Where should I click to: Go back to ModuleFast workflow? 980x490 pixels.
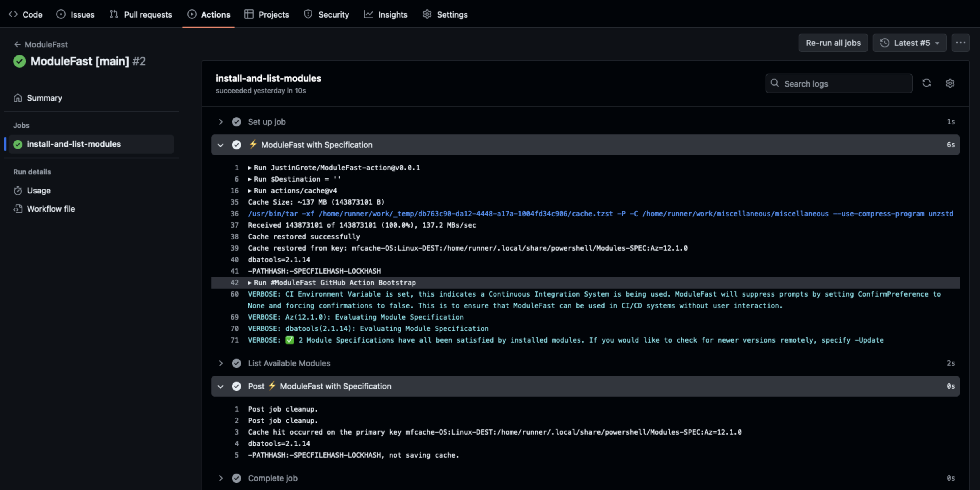pyautogui.click(x=41, y=45)
